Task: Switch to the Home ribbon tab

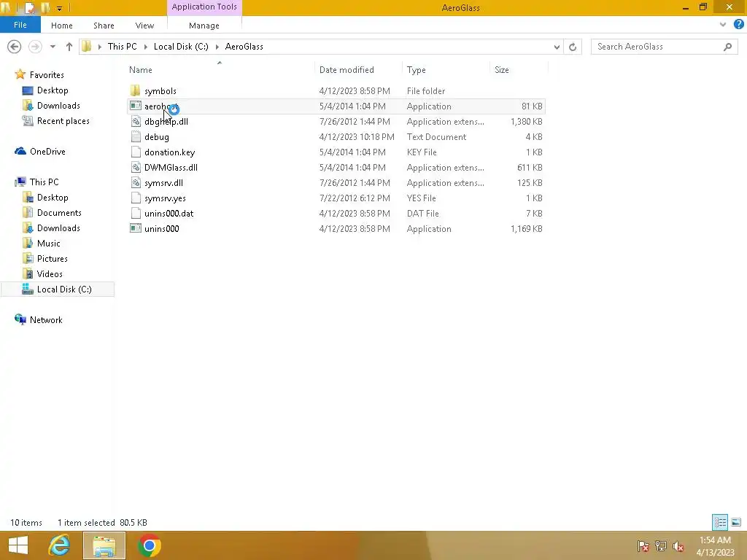Action: (x=62, y=26)
